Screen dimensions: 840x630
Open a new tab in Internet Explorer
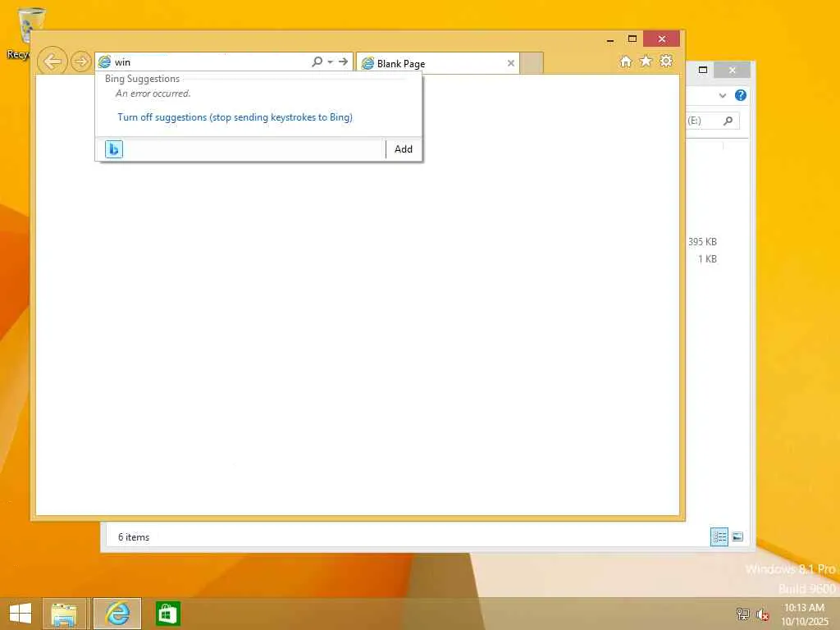pyautogui.click(x=532, y=63)
